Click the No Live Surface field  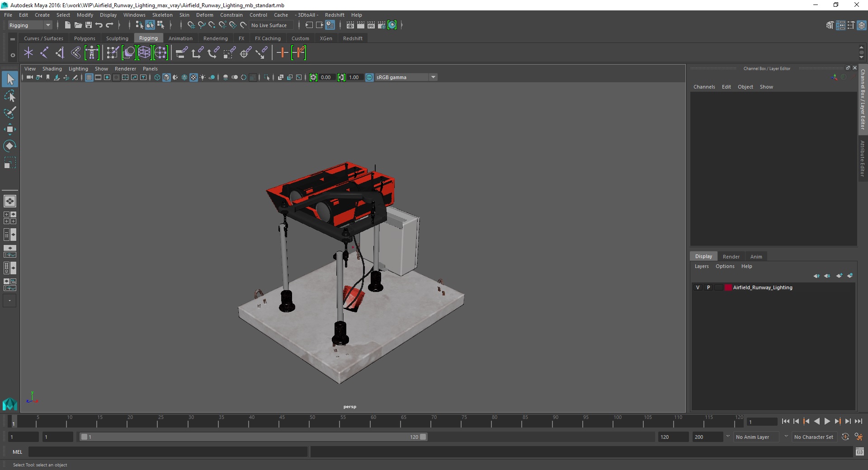pyautogui.click(x=271, y=25)
